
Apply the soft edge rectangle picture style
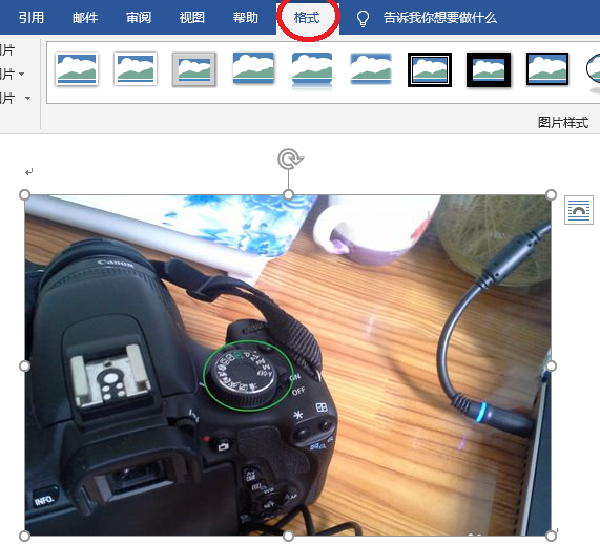pyautogui.click(x=371, y=70)
